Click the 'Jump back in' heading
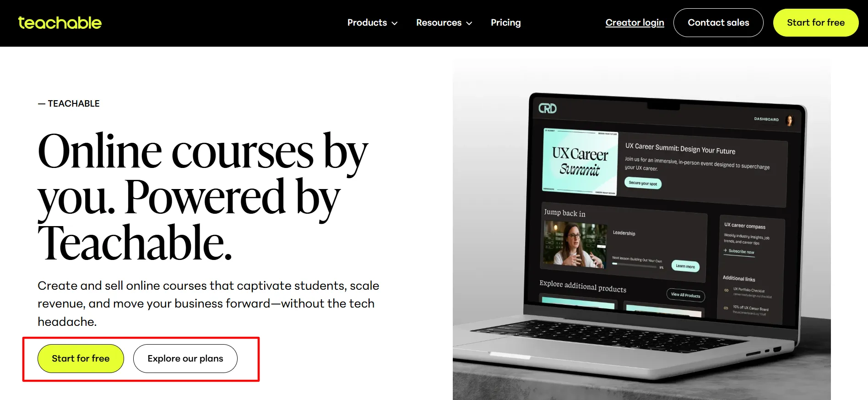The image size is (868, 400). (x=564, y=213)
